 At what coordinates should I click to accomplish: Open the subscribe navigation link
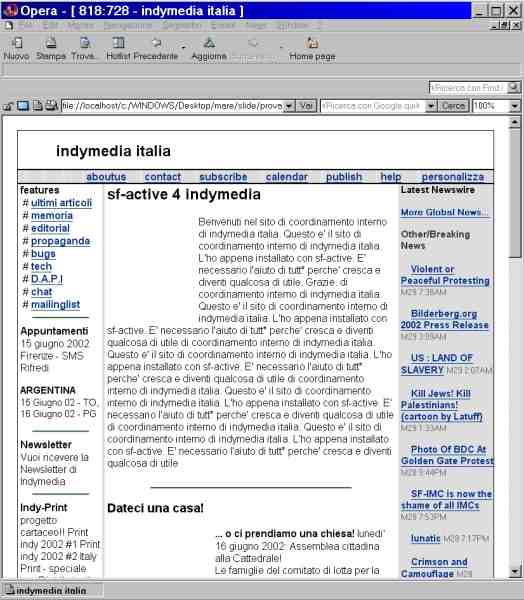(x=223, y=177)
